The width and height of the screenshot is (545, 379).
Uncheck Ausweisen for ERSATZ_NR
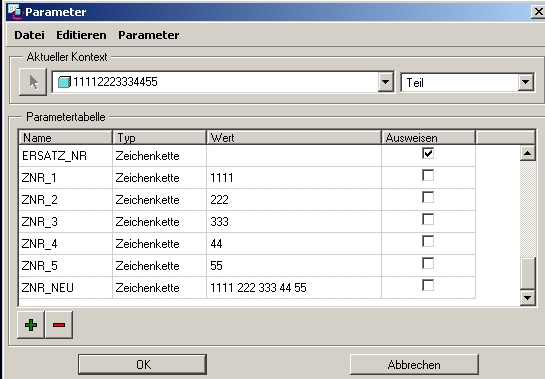click(428, 153)
